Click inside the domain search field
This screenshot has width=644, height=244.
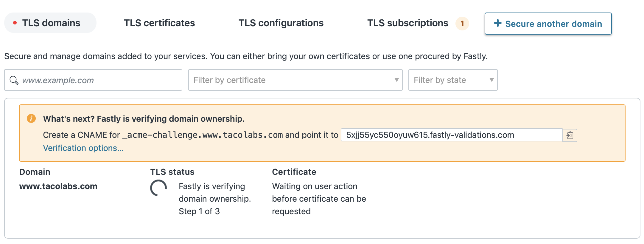93,80
